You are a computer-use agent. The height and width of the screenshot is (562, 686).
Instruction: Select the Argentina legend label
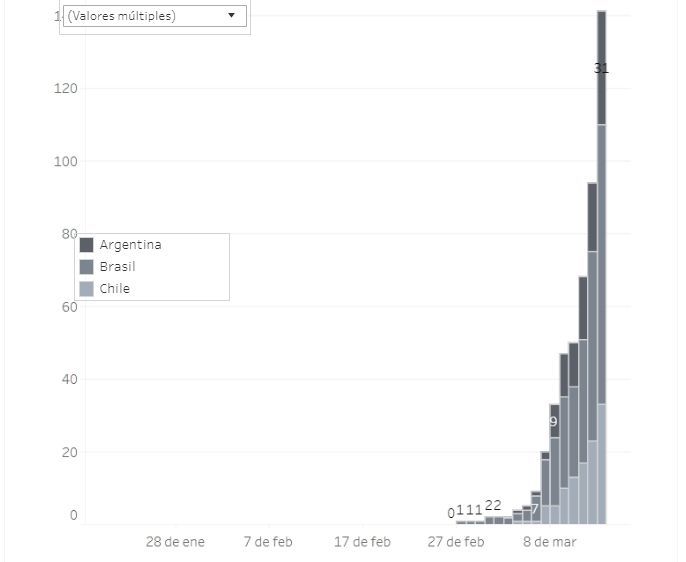click(130, 245)
